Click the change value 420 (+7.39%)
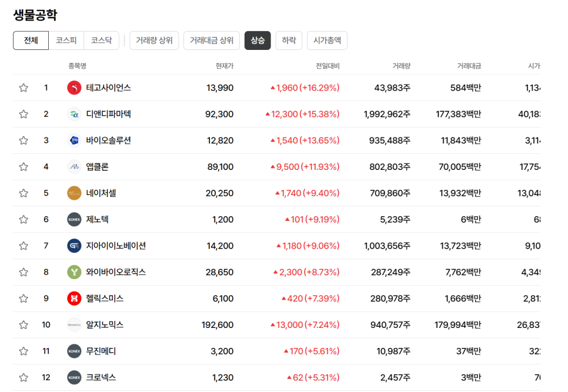 tap(310, 298)
